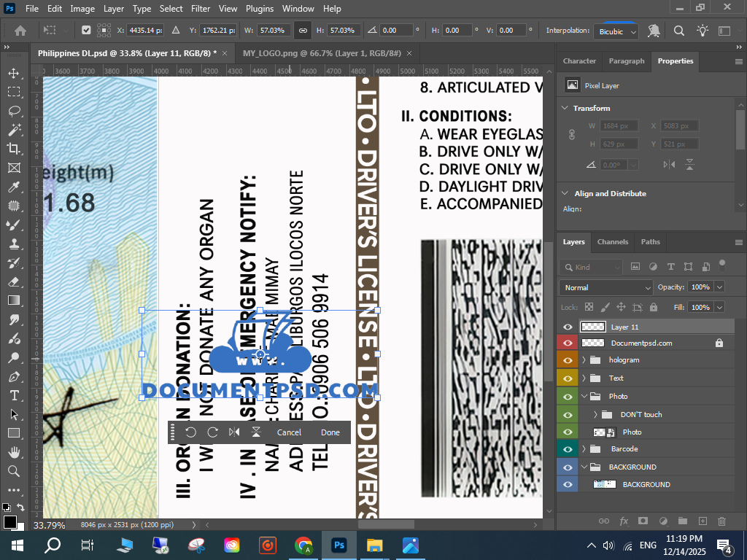Viewport: 747px width, 560px height.
Task: Click the foreground color swatch
Action: click(9, 521)
